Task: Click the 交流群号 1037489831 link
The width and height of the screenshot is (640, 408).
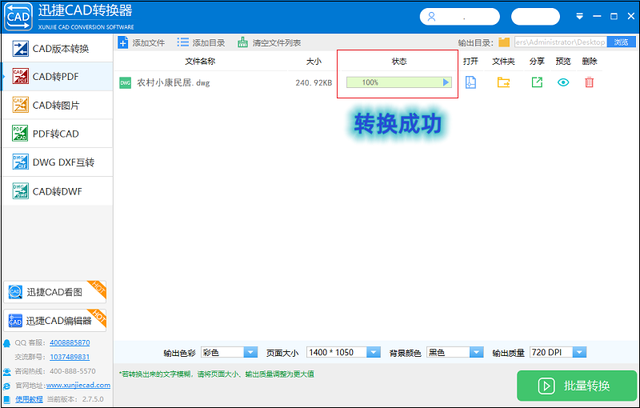Action: coord(70,357)
